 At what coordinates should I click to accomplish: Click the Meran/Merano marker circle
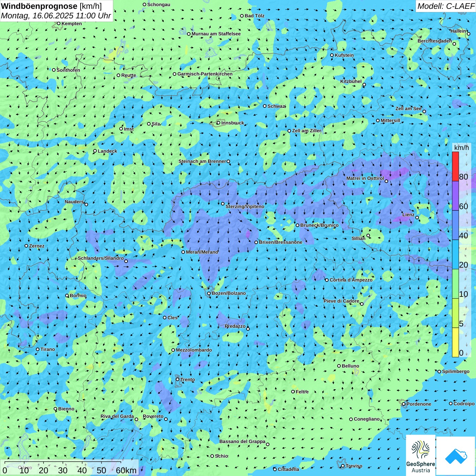pyautogui.click(x=183, y=252)
